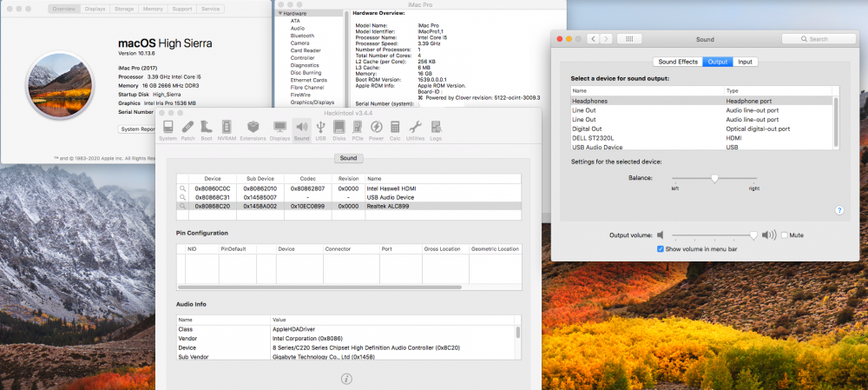Select Audio in System Information sidebar
868x390 pixels.
click(x=297, y=29)
